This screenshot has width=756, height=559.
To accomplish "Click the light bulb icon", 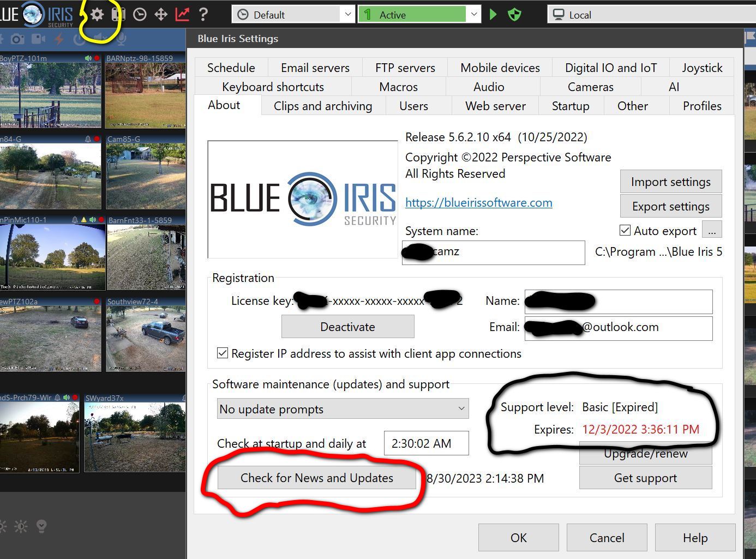I will 41,526.
